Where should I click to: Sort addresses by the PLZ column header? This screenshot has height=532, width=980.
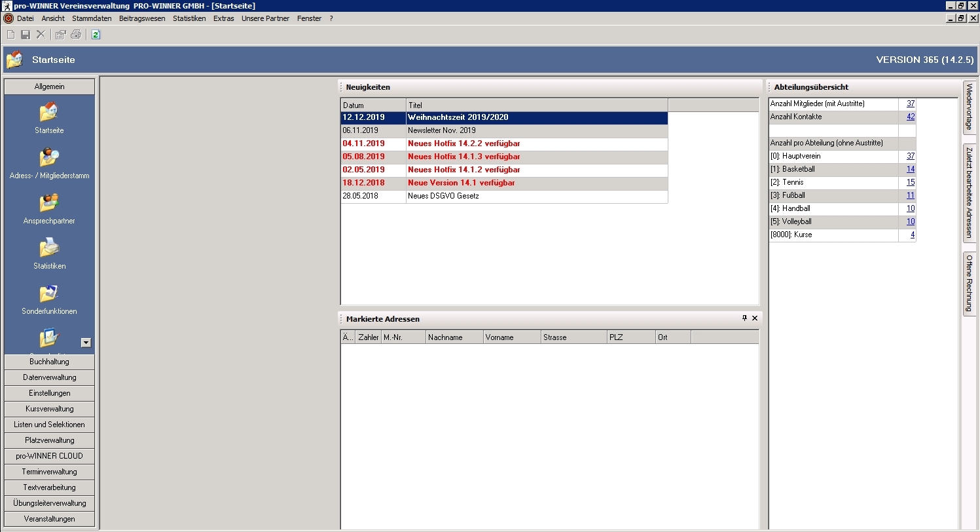[x=631, y=337]
